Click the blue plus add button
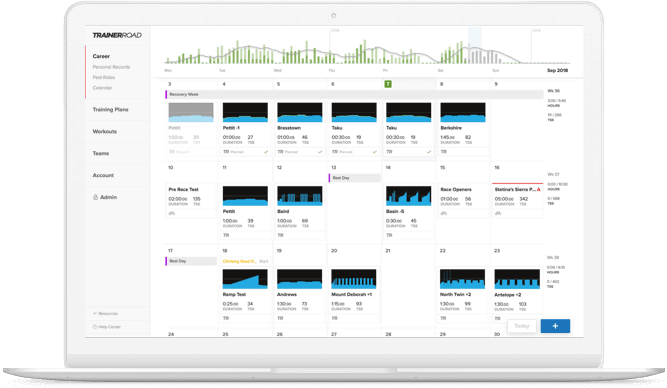Viewport: 667px width, 388px height. [x=555, y=326]
